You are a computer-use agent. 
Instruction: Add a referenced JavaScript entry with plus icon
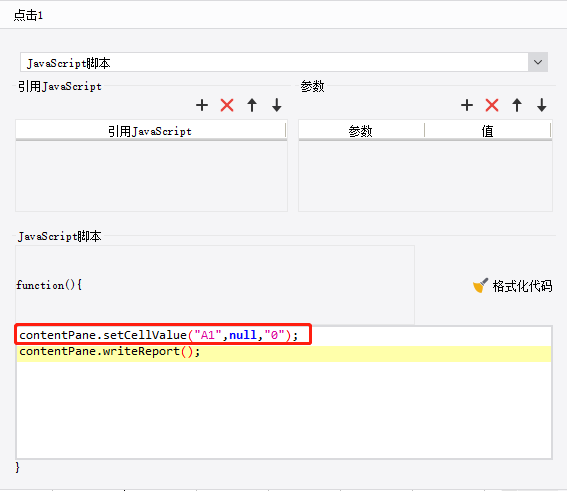(202, 105)
